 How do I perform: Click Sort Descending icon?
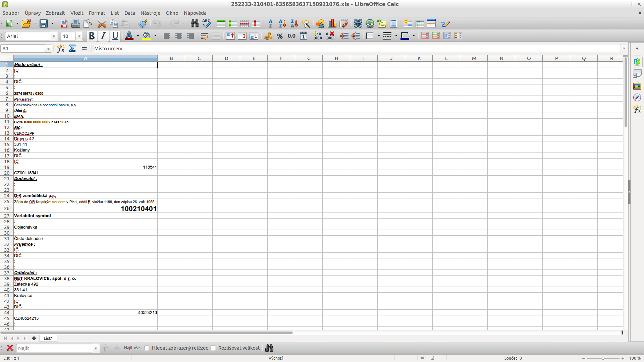pyautogui.click(x=294, y=23)
